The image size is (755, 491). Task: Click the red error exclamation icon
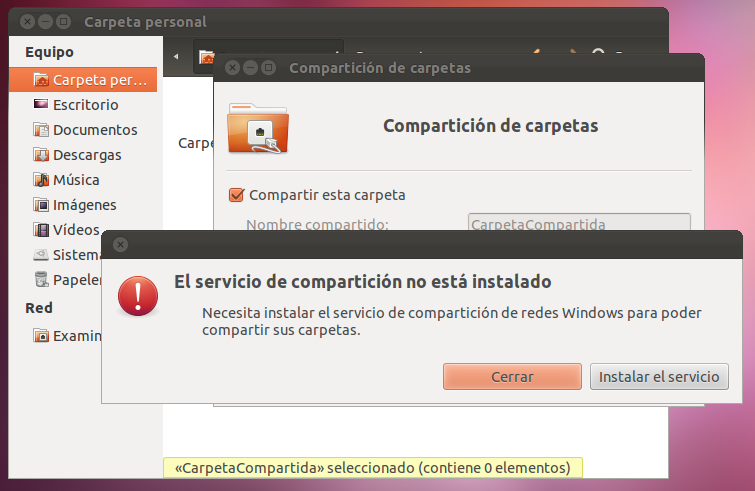[x=138, y=296]
